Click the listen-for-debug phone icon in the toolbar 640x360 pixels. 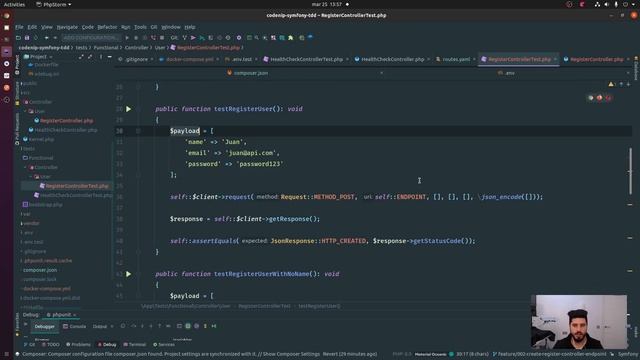pos(153,38)
